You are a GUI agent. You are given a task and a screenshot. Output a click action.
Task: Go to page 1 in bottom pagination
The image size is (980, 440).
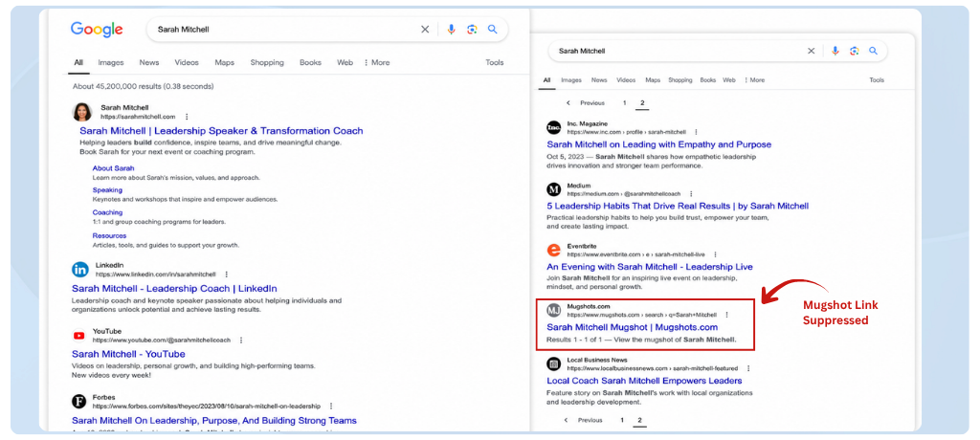tap(622, 420)
